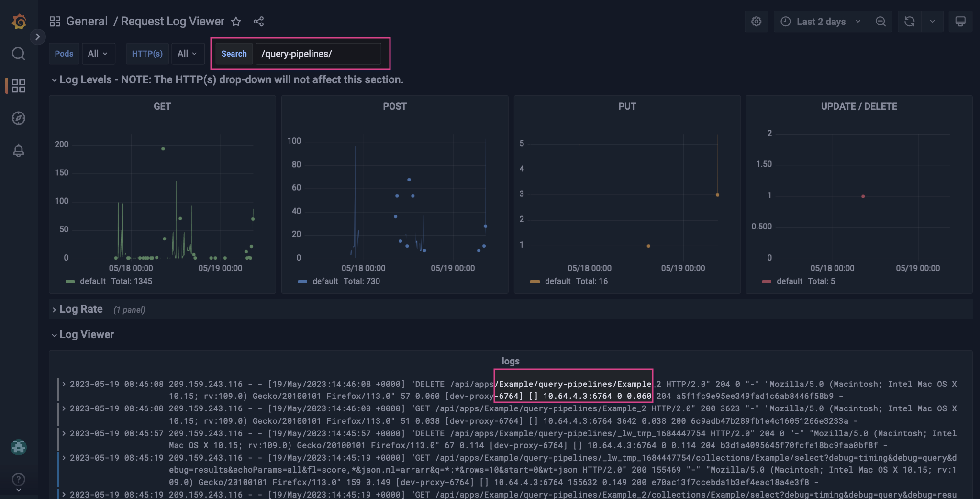Open the HTTP(s) All dropdown
The height and width of the screenshot is (499, 980).
click(188, 54)
